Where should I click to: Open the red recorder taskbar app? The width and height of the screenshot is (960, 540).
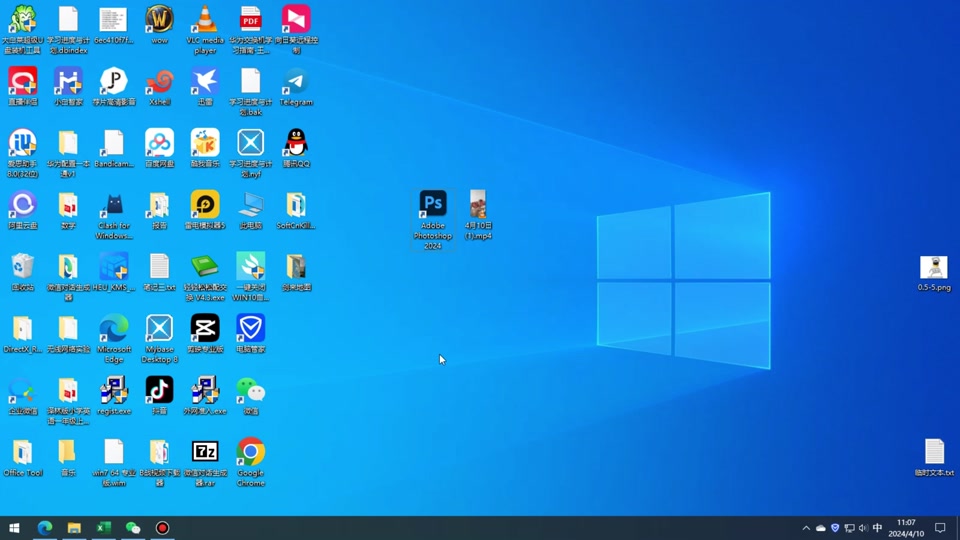pyautogui.click(x=162, y=528)
